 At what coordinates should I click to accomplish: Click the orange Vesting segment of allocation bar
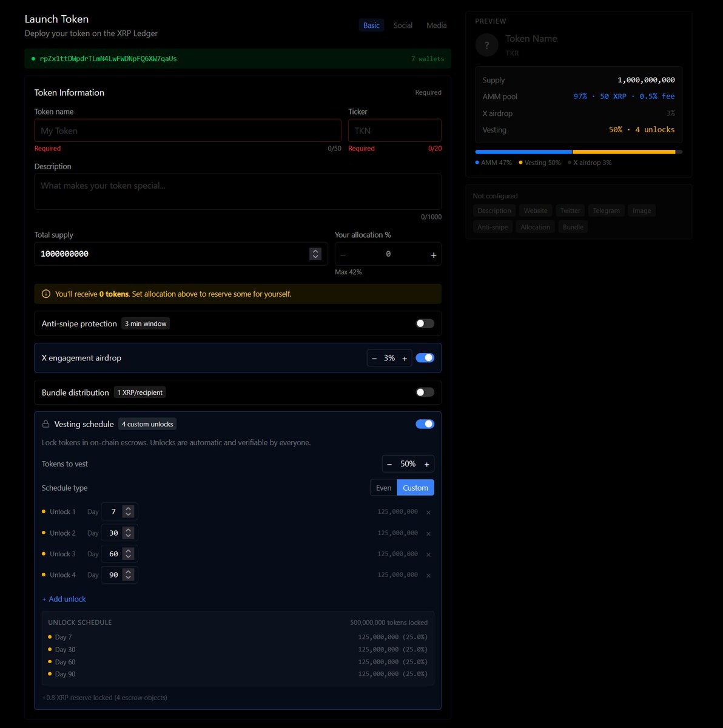(624, 152)
